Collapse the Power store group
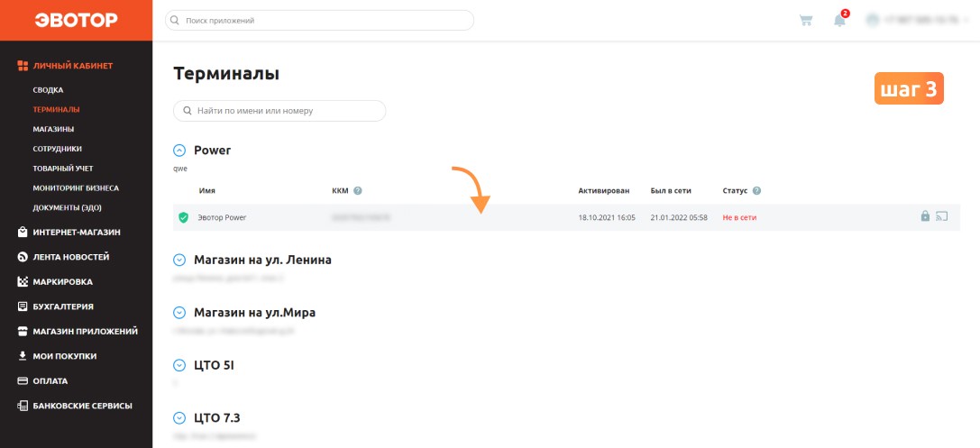Screen dimensions: 980x448 pos(179,151)
